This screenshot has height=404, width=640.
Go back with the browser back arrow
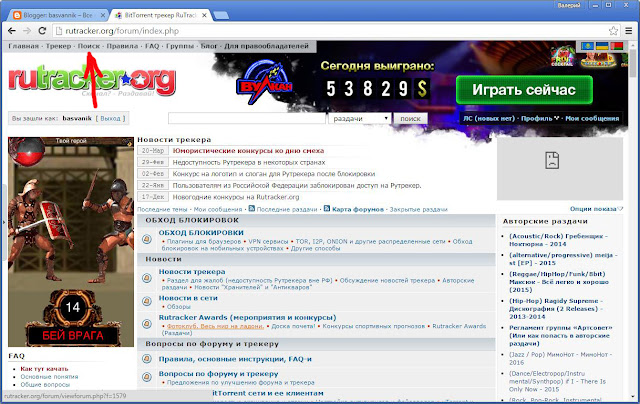click(12, 31)
